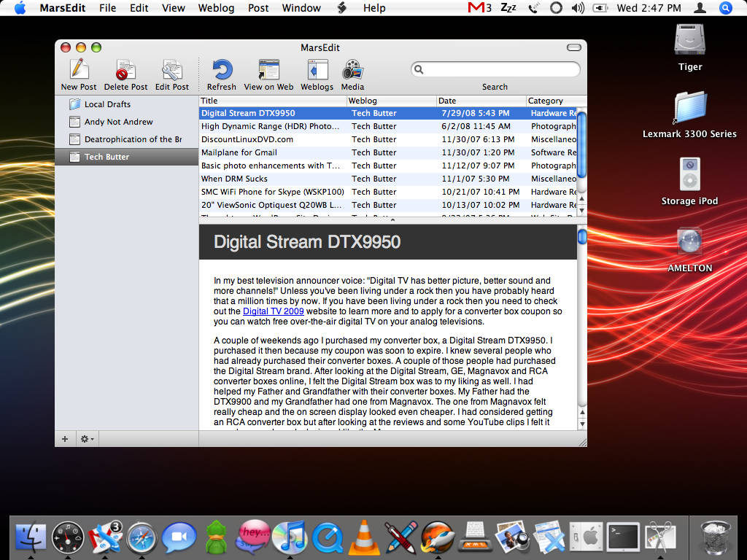
Task: Select the When DRM Sucks post
Action: (388, 179)
